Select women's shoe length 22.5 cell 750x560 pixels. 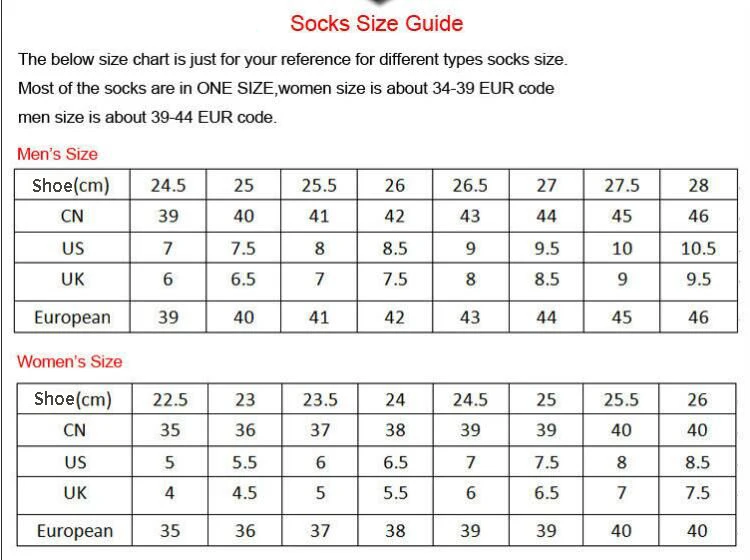click(170, 399)
